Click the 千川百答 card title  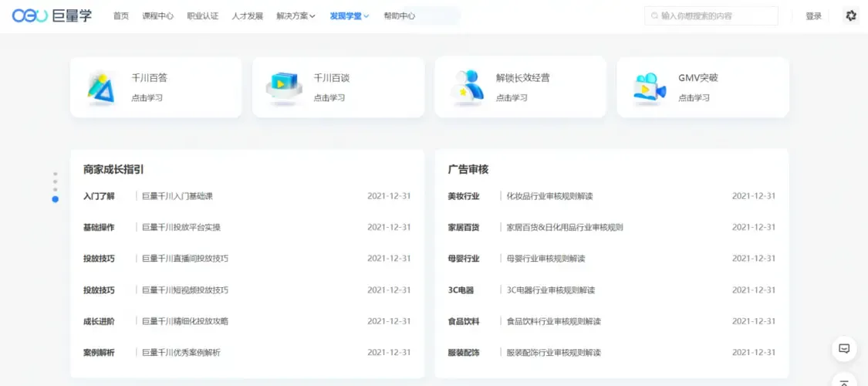click(150, 78)
